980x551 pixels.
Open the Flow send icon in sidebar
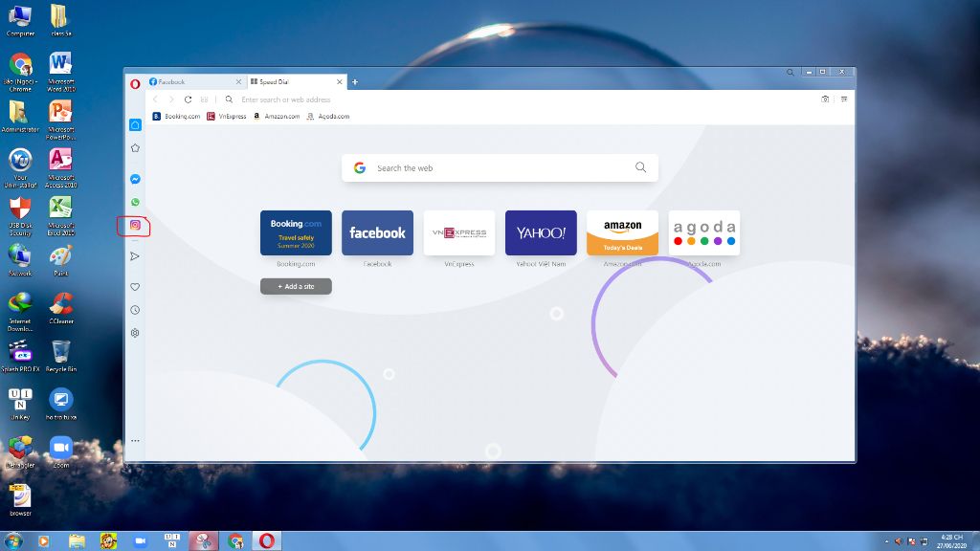pos(135,256)
